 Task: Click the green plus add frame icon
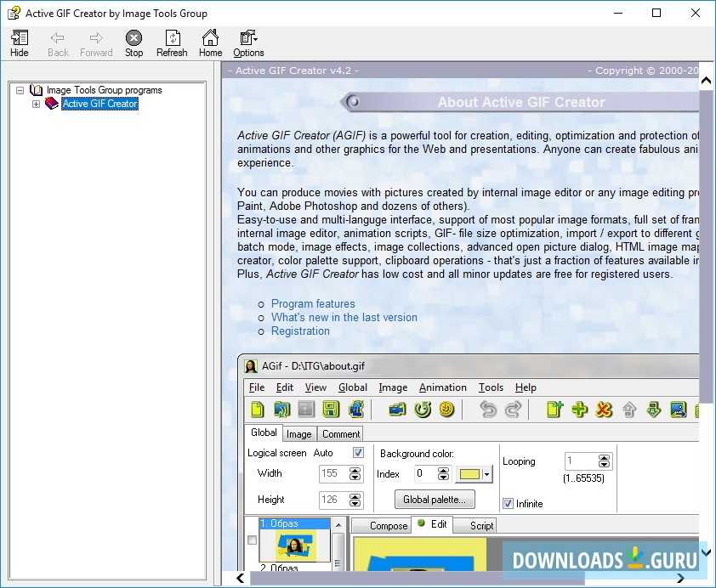(x=580, y=410)
